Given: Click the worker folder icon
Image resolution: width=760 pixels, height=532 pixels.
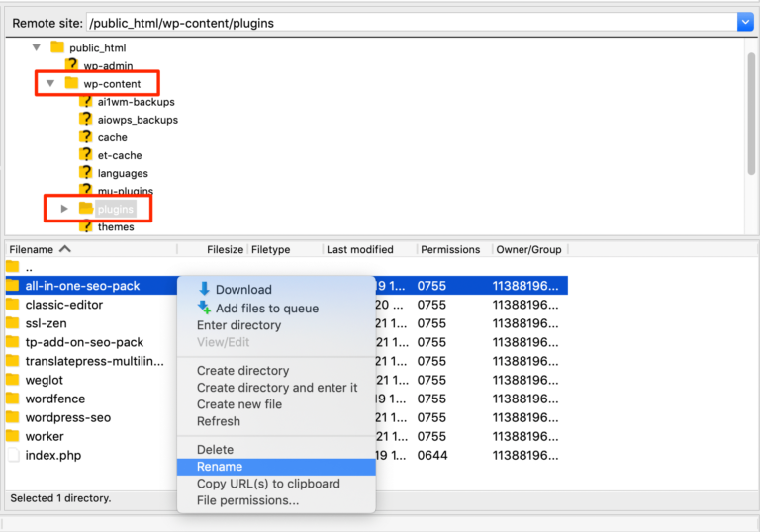Looking at the screenshot, I should tap(13, 435).
